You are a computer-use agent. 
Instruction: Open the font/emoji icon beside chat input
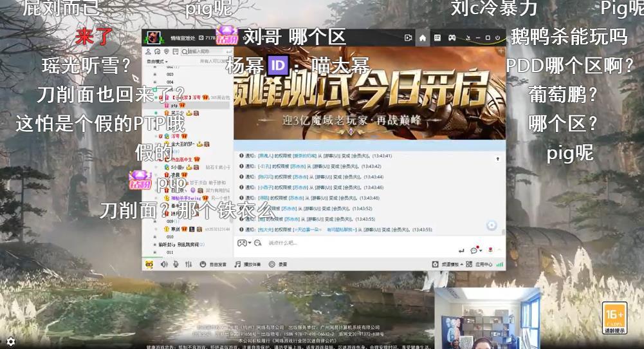(x=258, y=243)
